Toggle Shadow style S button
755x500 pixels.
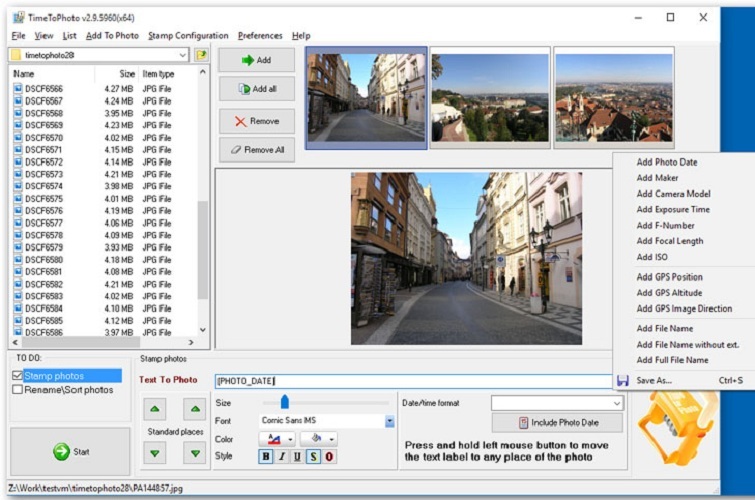point(313,457)
